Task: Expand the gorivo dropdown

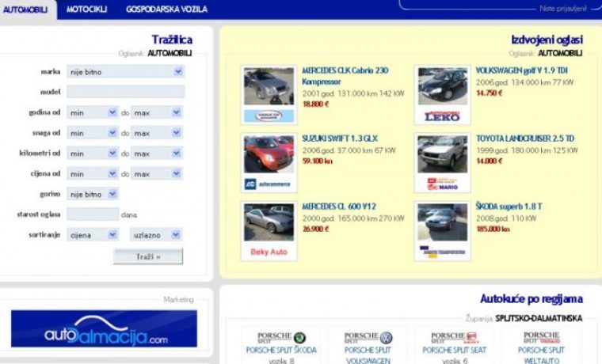Action: point(93,194)
